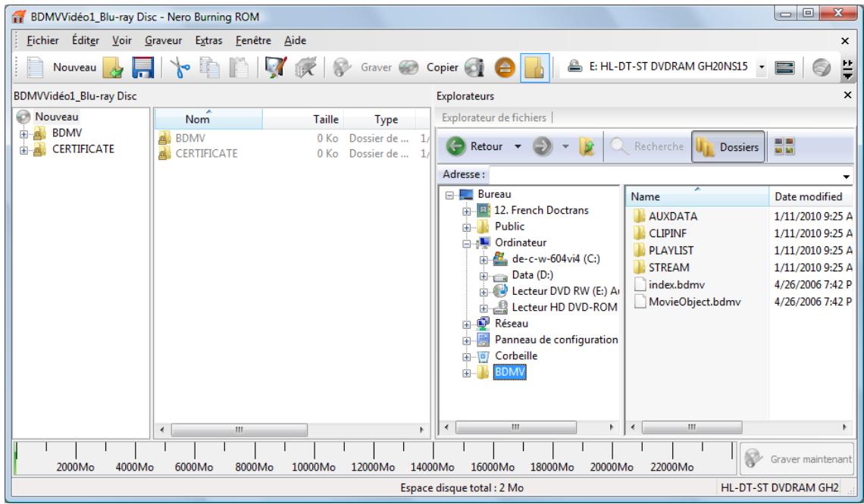864x504 pixels.
Task: Expand the Public folder node
Action: tap(467, 227)
